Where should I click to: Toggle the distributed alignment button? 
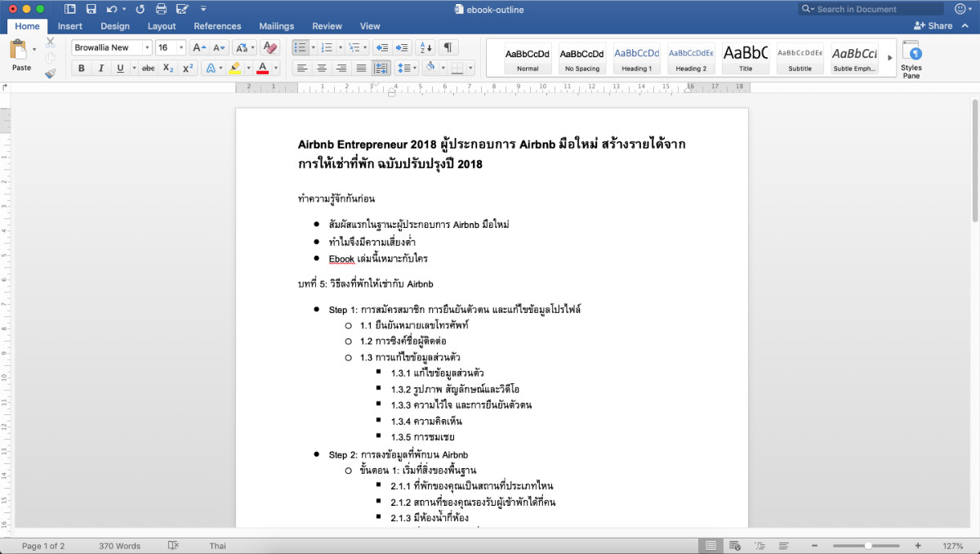[381, 68]
